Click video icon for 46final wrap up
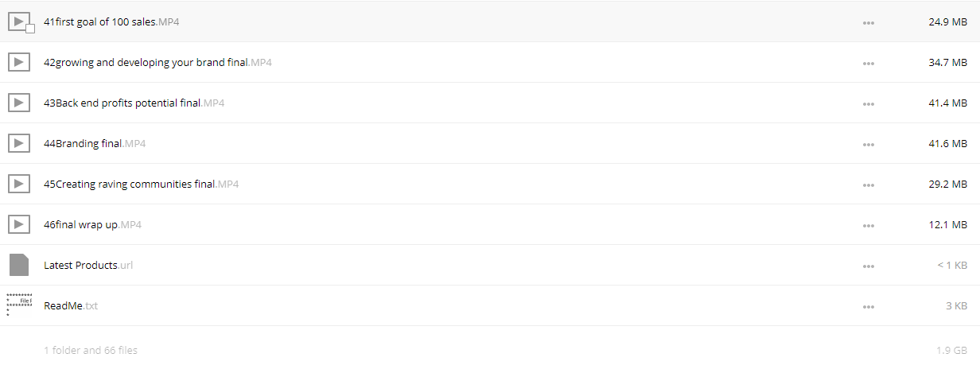Image resolution: width=980 pixels, height=373 pixels. tap(19, 224)
